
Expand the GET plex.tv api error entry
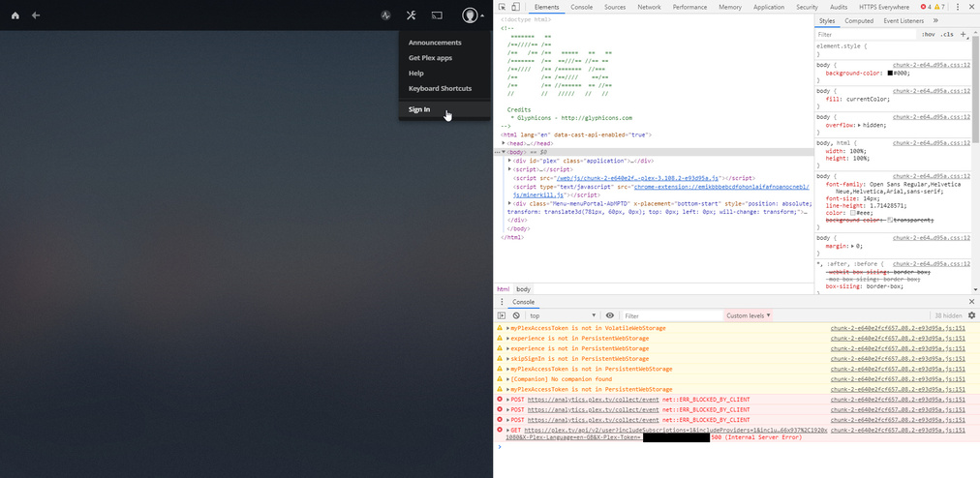pyautogui.click(x=508, y=430)
